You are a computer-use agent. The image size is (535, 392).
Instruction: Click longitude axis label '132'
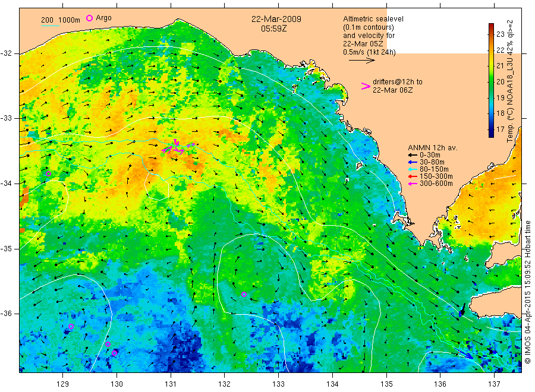225,384
